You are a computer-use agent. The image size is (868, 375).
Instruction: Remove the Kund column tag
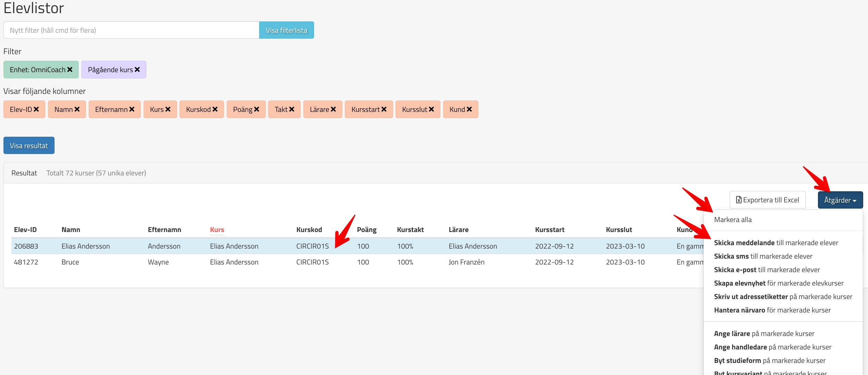[x=469, y=109]
